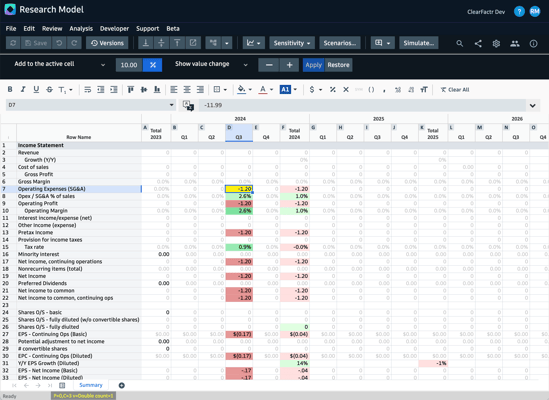This screenshot has height=400, width=549.
Task: Toggle underline formatting
Action: pos(36,90)
